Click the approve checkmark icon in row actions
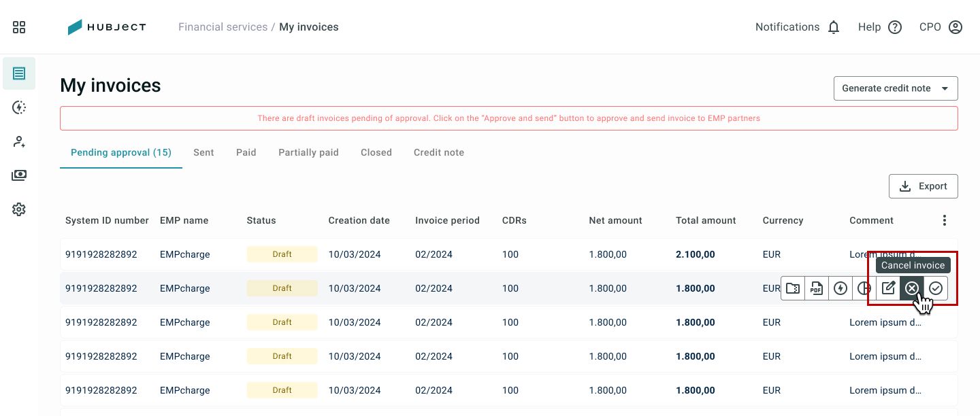980x416 pixels. click(936, 288)
